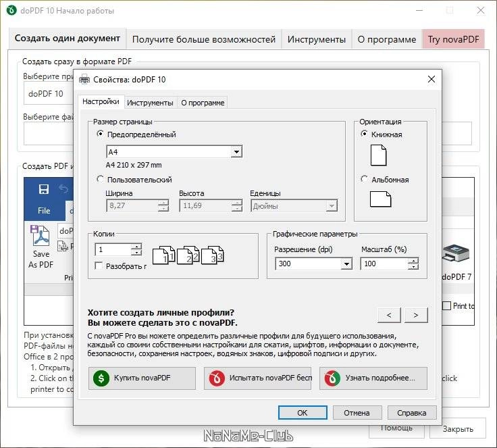
Task: Open the A4 page size dropdown
Action: (236, 152)
